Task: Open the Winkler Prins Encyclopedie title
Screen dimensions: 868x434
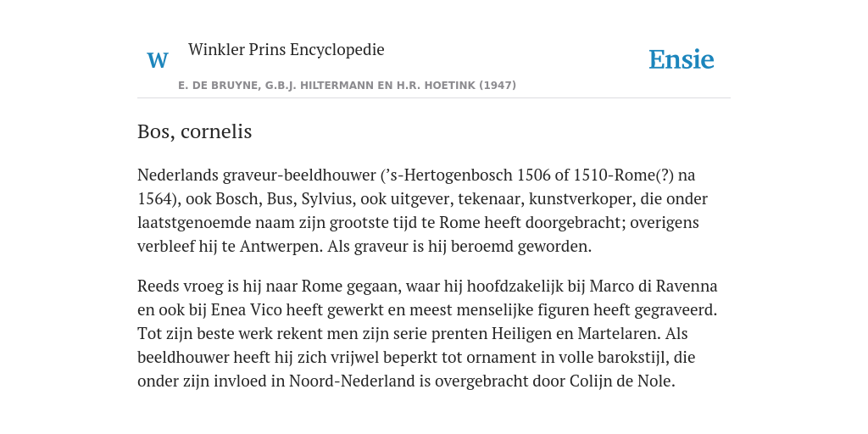Action: click(287, 49)
